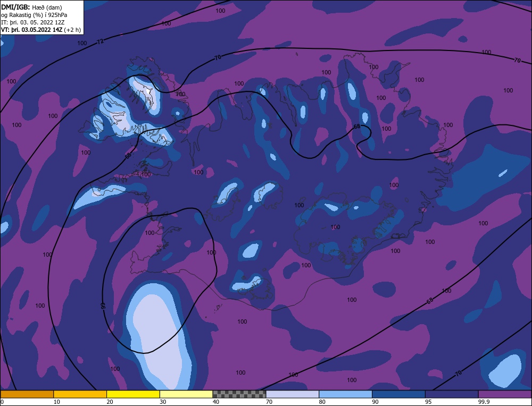Click the legend tick label "20"
The height and width of the screenshot is (406, 532).
point(110,402)
